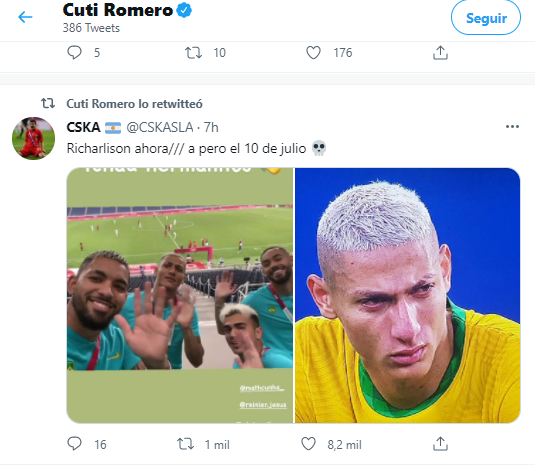Open the CSKA tweet more options menu

click(x=512, y=127)
